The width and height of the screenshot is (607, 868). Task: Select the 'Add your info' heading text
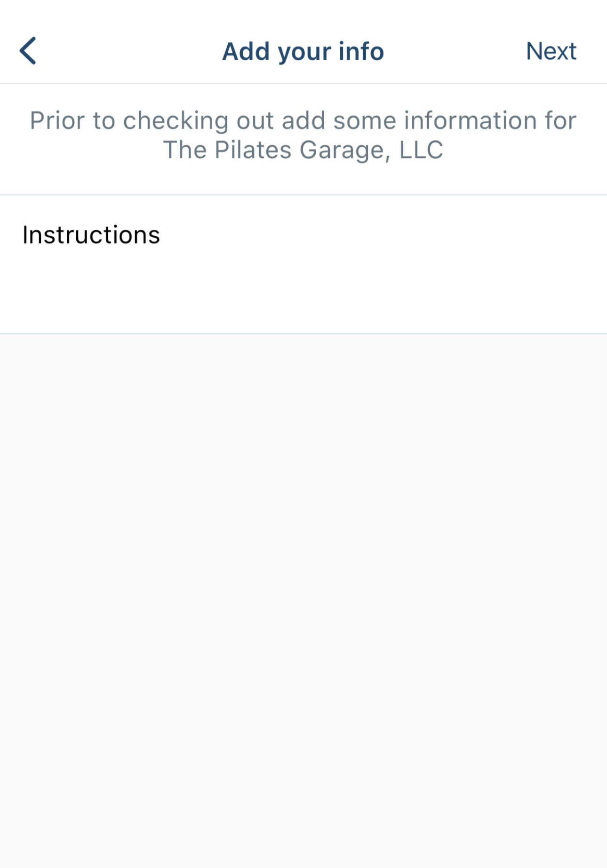(x=303, y=51)
